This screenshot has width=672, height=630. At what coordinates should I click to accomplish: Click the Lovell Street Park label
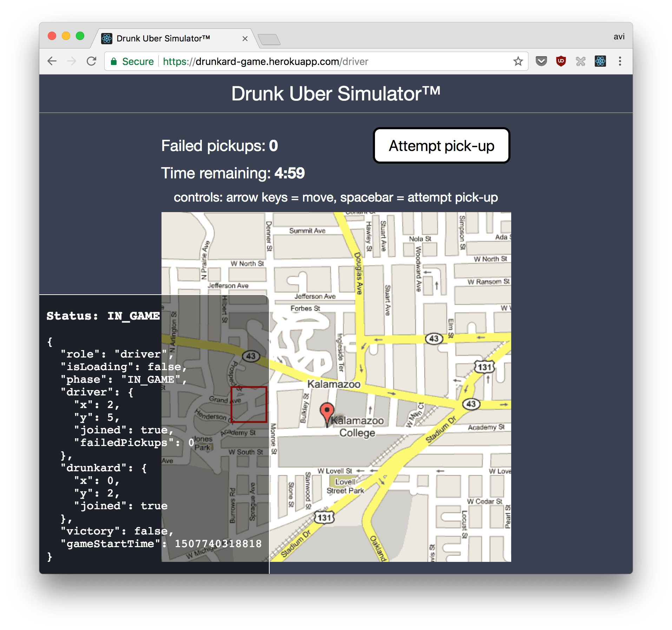coord(345,486)
